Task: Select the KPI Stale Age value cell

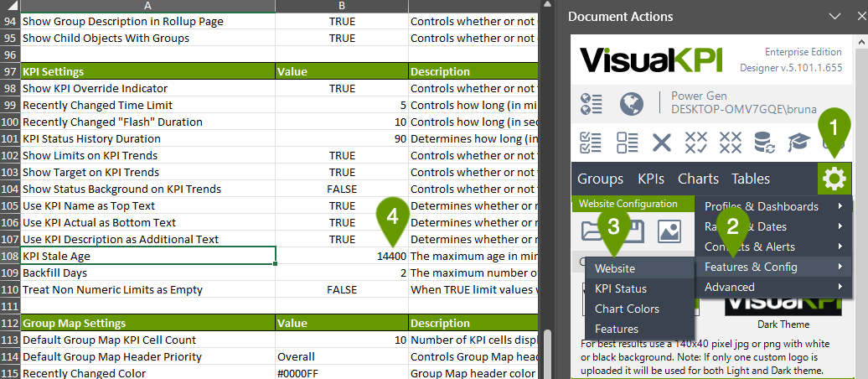Action: 340,256
